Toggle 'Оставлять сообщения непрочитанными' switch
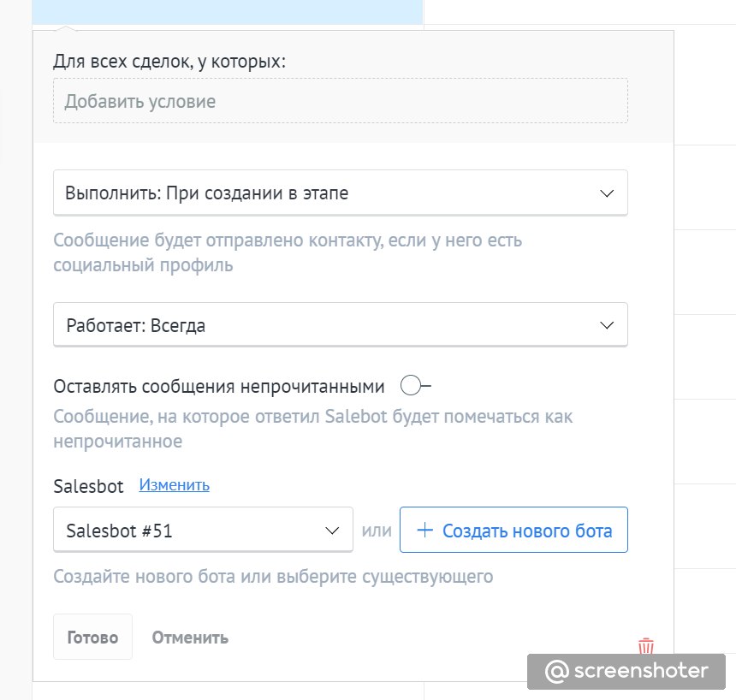Viewport: 736px width, 700px height. point(416,386)
